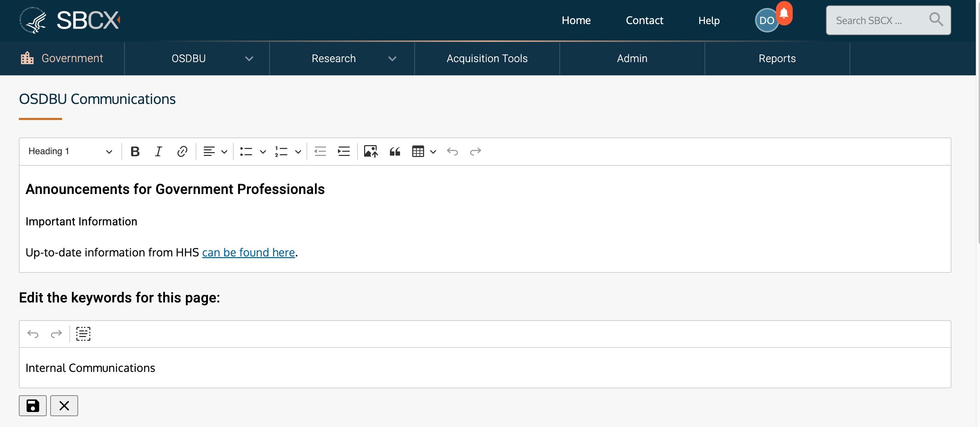The height and width of the screenshot is (427, 980).
Task: Insert a link in the editor
Action: [x=182, y=151]
